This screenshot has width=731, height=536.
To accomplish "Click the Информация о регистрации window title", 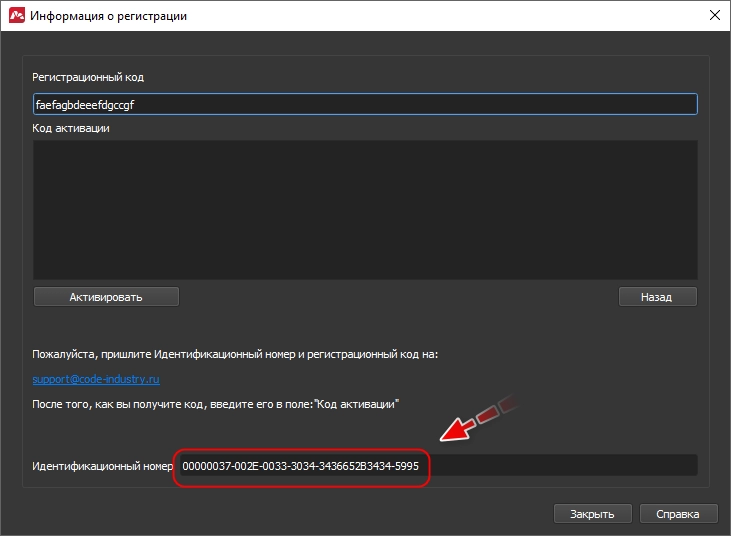I will pyautogui.click(x=109, y=16).
